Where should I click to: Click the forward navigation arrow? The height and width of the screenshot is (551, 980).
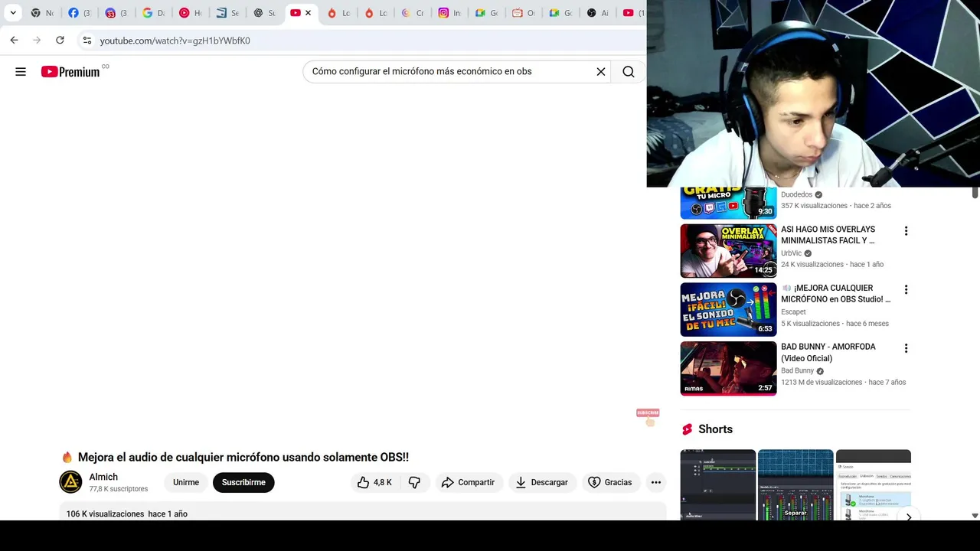click(x=37, y=40)
